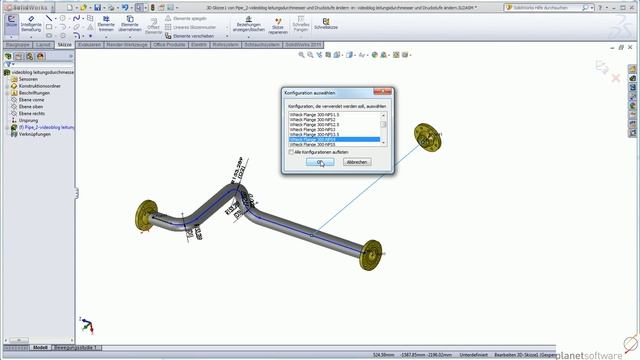Open Beziehungen anzeigen/löschen
This screenshot has height=360, width=640.
click(248, 24)
